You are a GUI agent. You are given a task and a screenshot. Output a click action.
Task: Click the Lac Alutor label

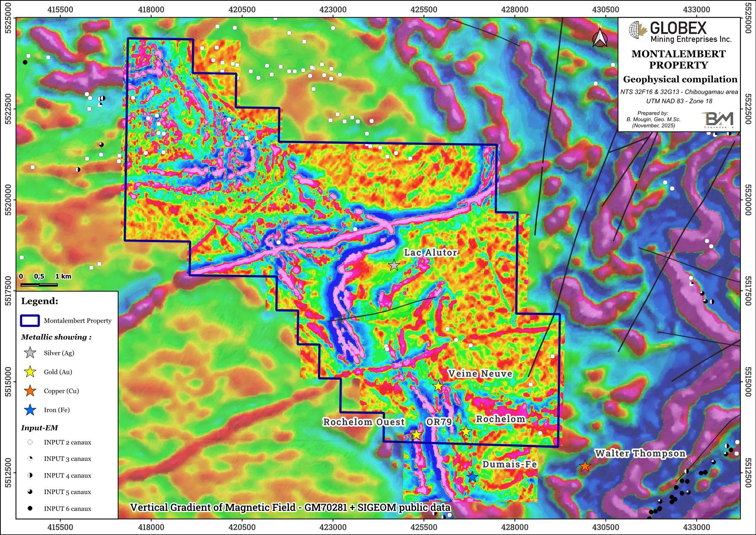point(430,253)
